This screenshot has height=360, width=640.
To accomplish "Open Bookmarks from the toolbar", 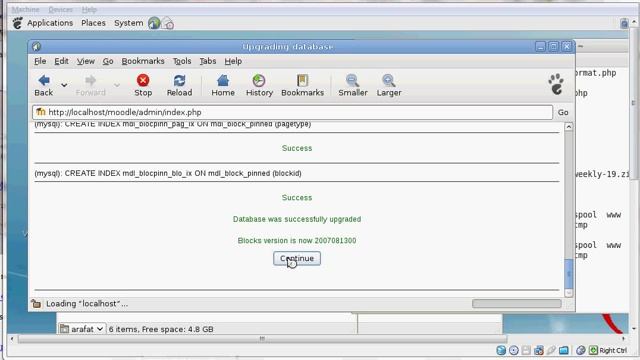I will pyautogui.click(x=302, y=85).
